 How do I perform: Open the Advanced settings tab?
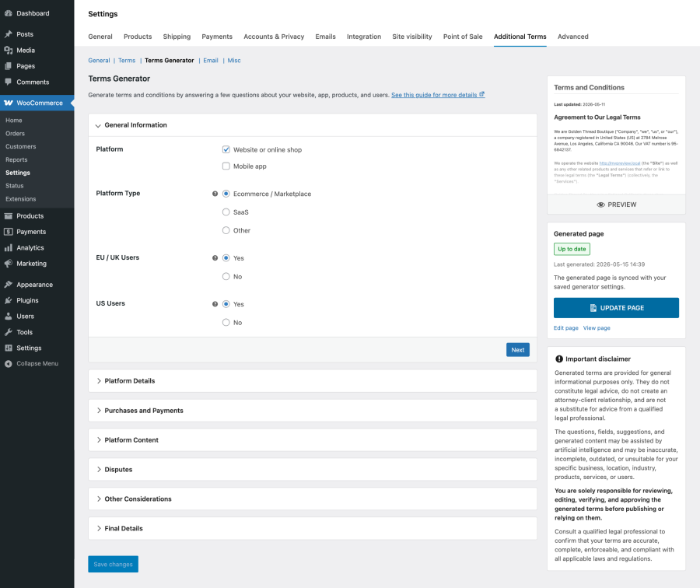click(572, 37)
